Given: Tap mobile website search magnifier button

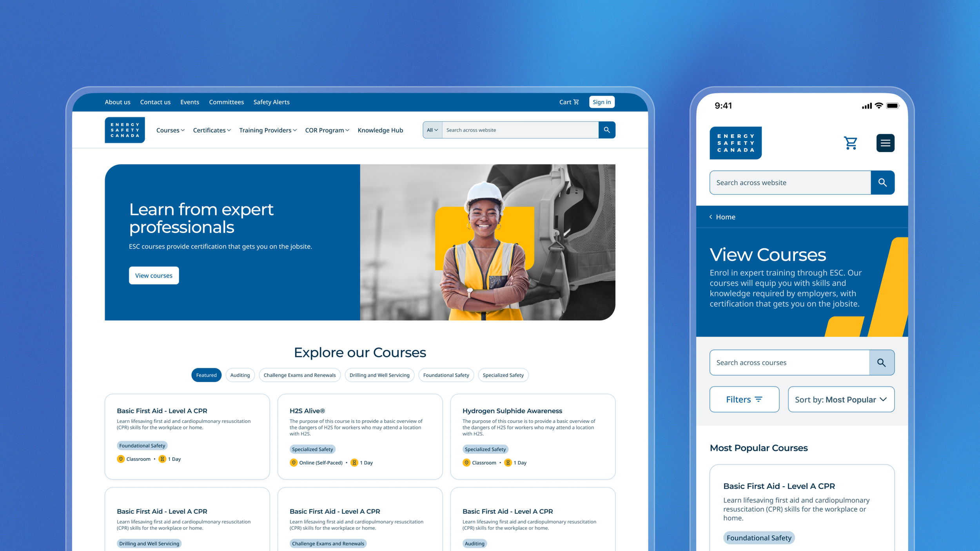Looking at the screenshot, I should (x=882, y=183).
